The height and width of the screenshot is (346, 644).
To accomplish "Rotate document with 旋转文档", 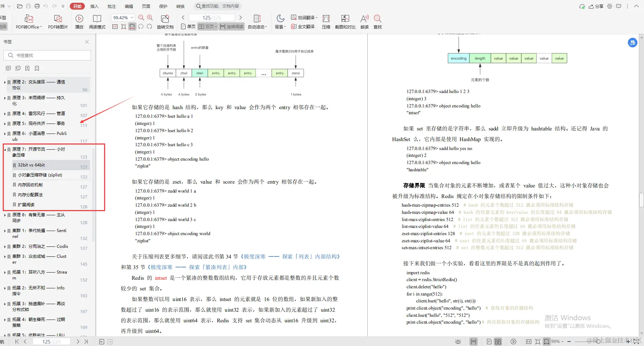I will point(165,22).
